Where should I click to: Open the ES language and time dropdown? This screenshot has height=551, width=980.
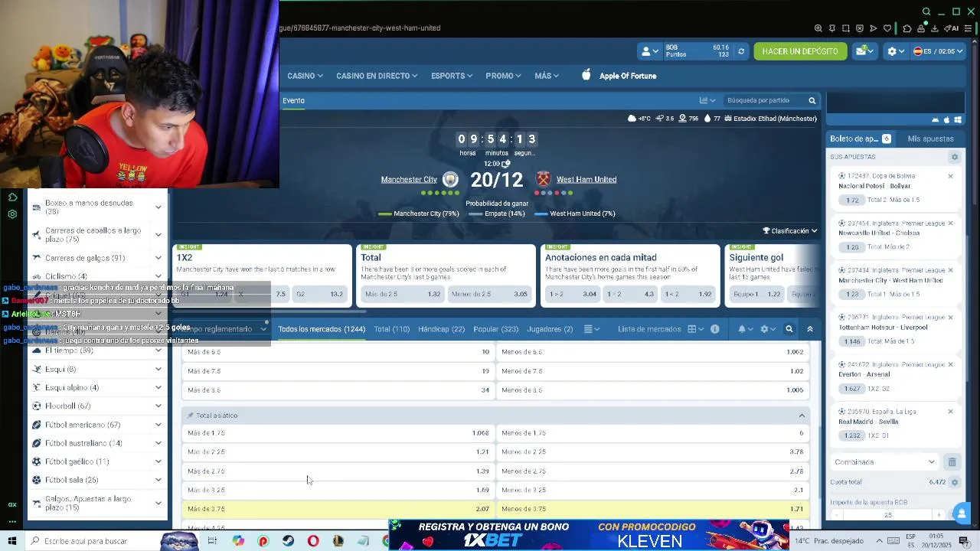click(936, 51)
